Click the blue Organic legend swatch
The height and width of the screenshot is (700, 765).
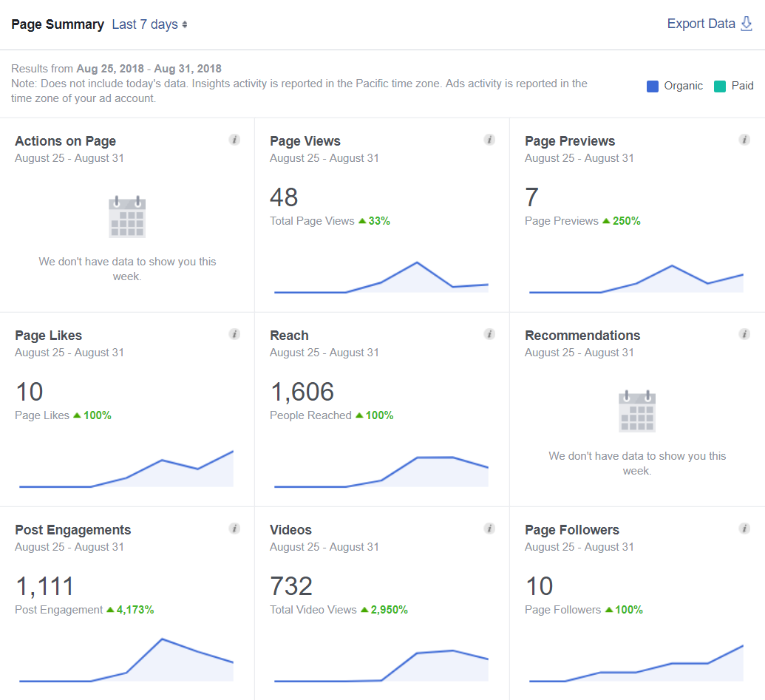653,86
